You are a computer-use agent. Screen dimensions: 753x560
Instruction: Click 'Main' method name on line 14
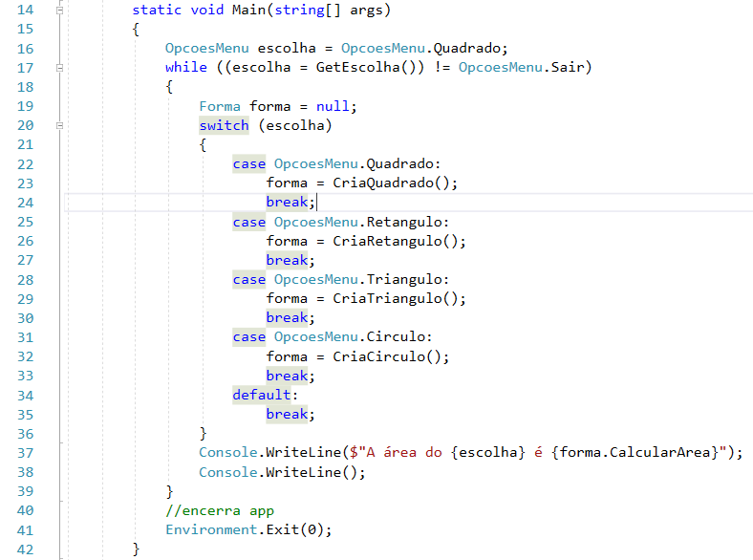(248, 11)
